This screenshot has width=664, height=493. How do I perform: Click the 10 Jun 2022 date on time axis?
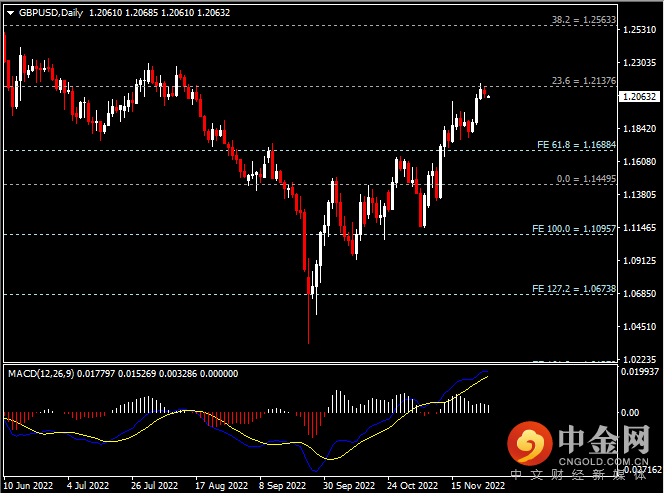pos(26,485)
